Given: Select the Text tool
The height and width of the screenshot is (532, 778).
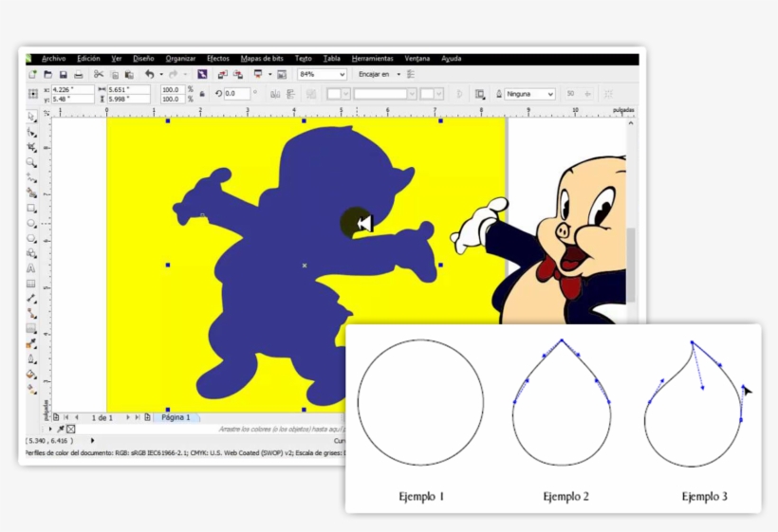Looking at the screenshot, I should tap(31, 268).
